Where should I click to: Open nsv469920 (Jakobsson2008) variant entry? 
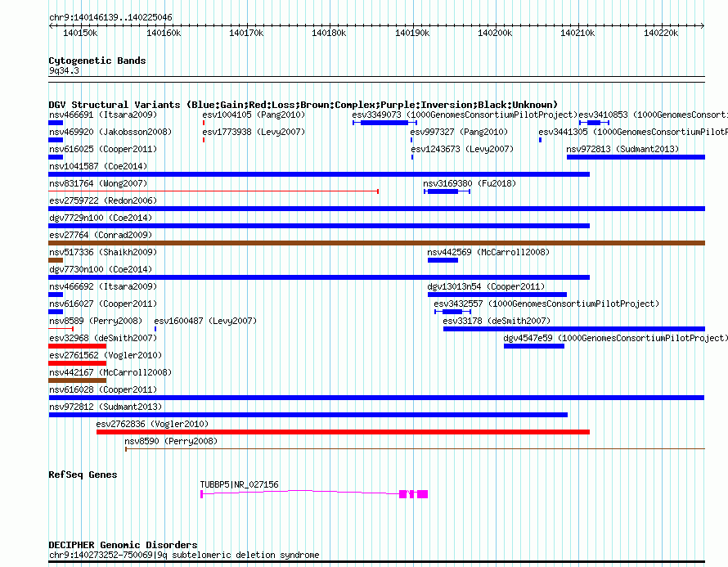coord(110,132)
